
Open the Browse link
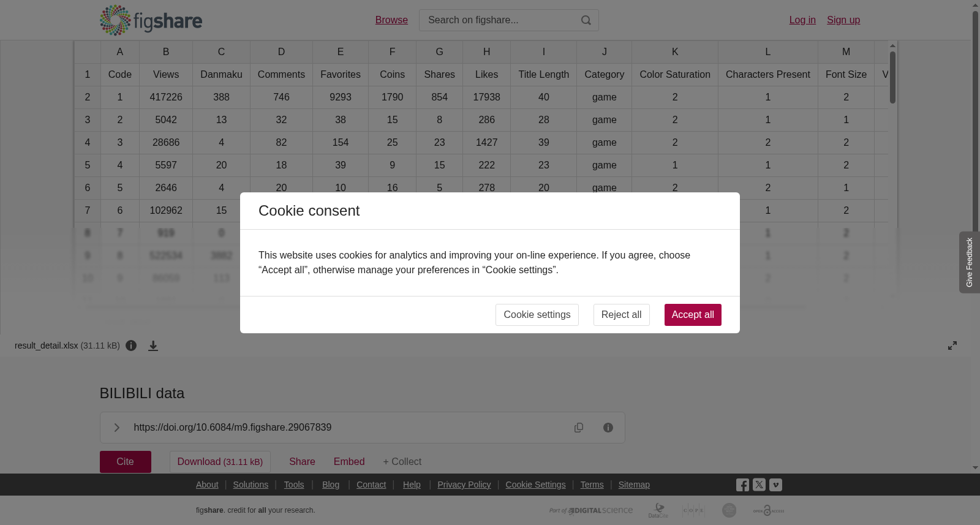(x=391, y=20)
